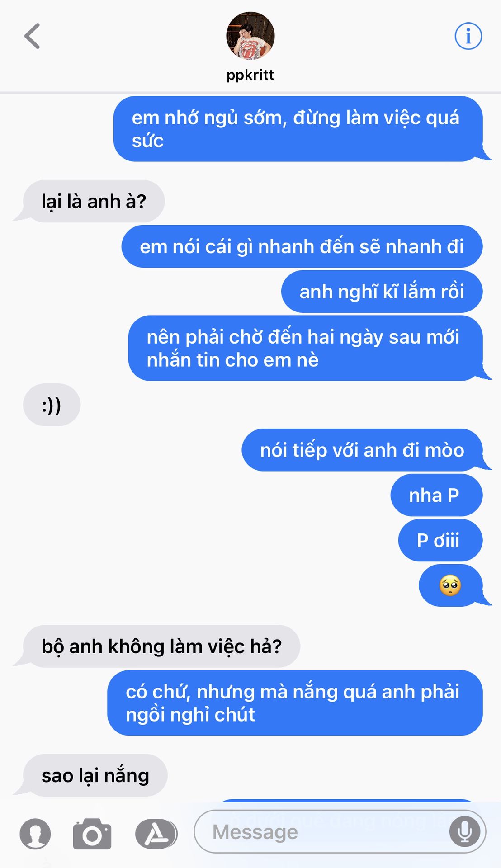Open the camera icon
501x868 pixels.
click(92, 833)
